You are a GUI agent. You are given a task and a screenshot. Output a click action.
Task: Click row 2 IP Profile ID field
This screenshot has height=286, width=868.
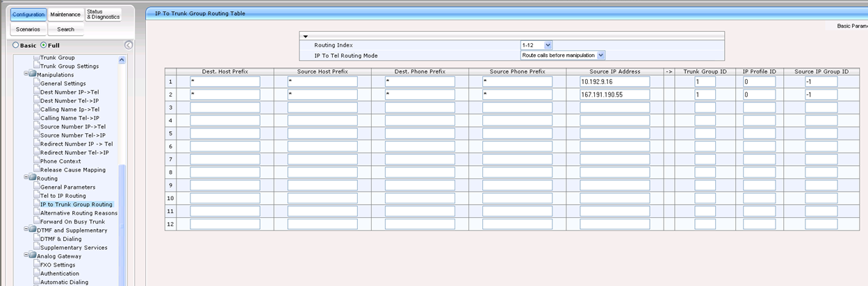759,94
